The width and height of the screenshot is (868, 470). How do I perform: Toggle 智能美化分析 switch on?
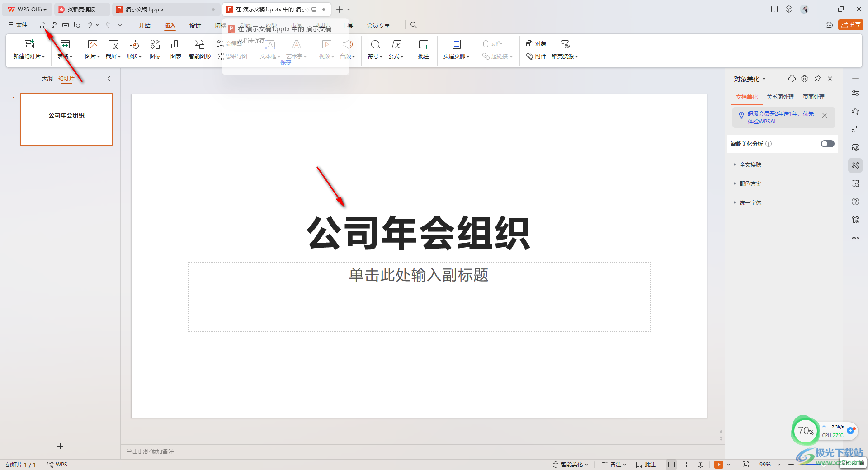pos(828,144)
